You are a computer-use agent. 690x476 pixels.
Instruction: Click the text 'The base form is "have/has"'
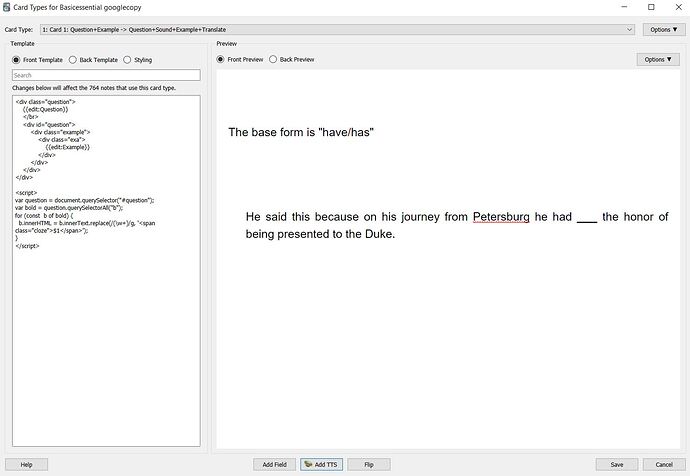pos(301,132)
